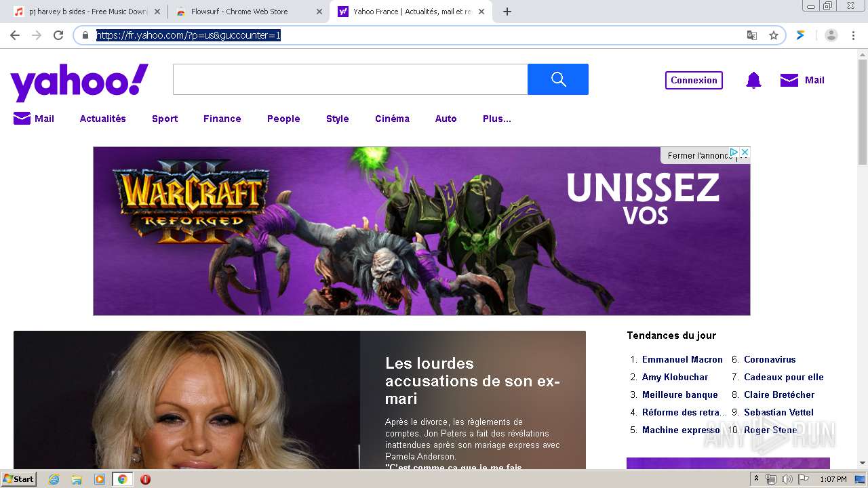Open trending topic Sebastian Vettel

(778, 412)
